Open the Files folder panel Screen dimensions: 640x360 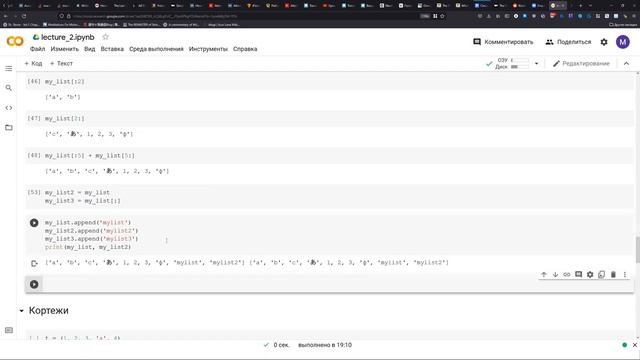(9, 127)
